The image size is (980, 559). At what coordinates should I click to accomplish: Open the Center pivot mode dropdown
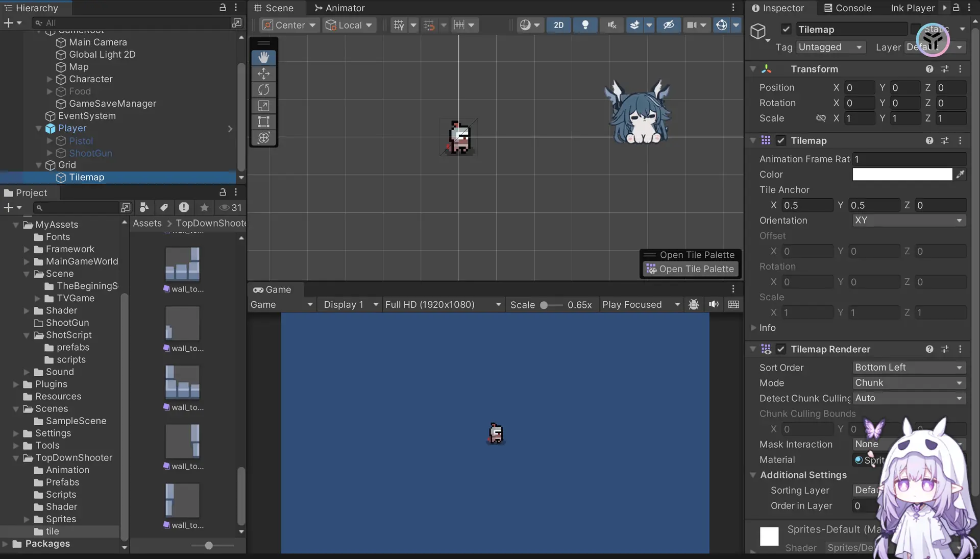tap(289, 25)
